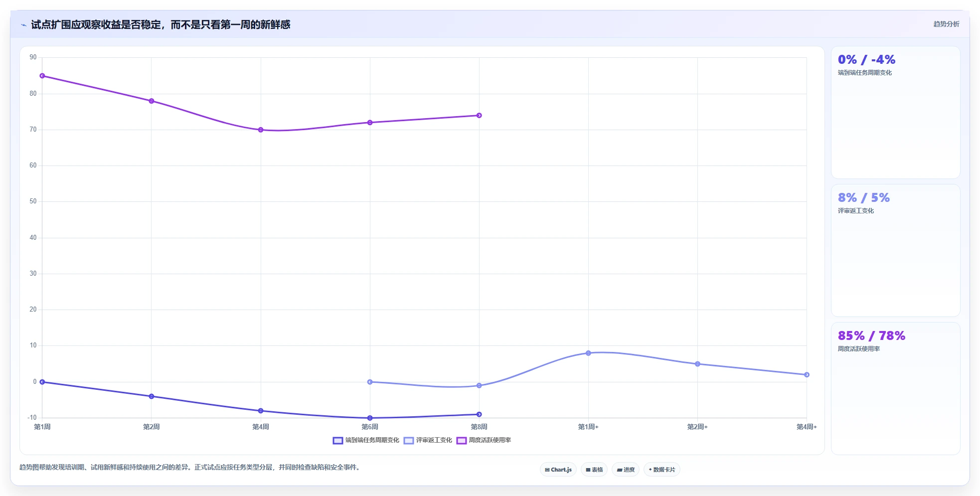Click the 第2周 dark blue point at -4
This screenshot has width=980, height=496.
click(x=152, y=397)
